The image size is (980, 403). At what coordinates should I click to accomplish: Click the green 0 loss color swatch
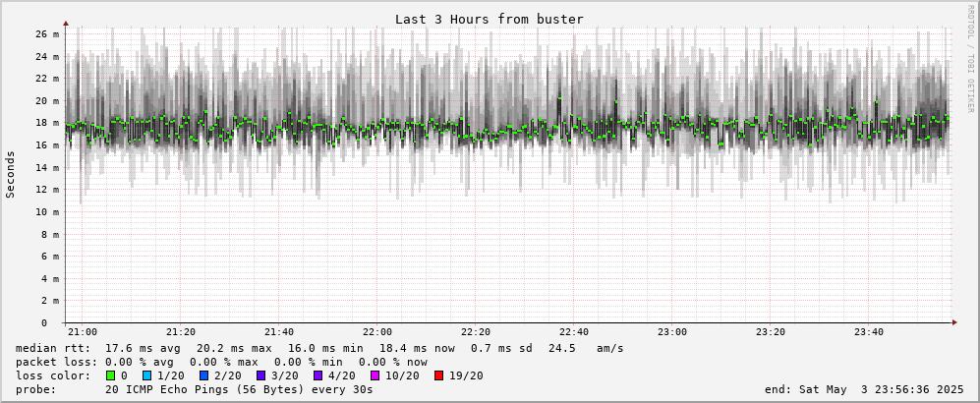coord(111,375)
